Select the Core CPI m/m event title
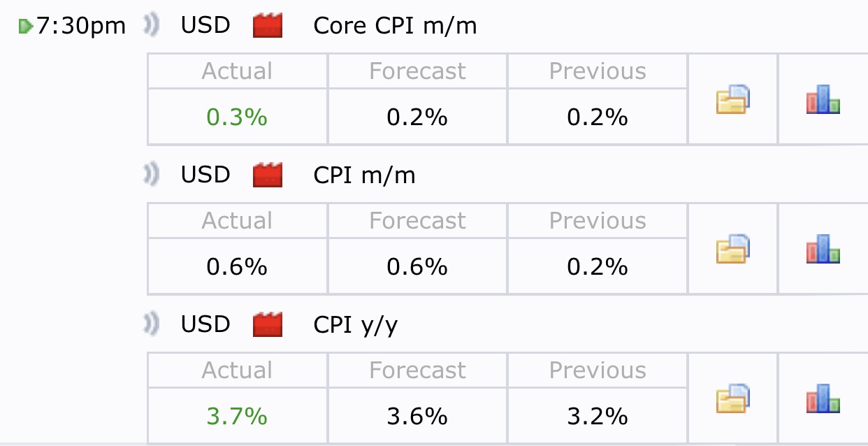This screenshot has width=868, height=446. click(395, 26)
